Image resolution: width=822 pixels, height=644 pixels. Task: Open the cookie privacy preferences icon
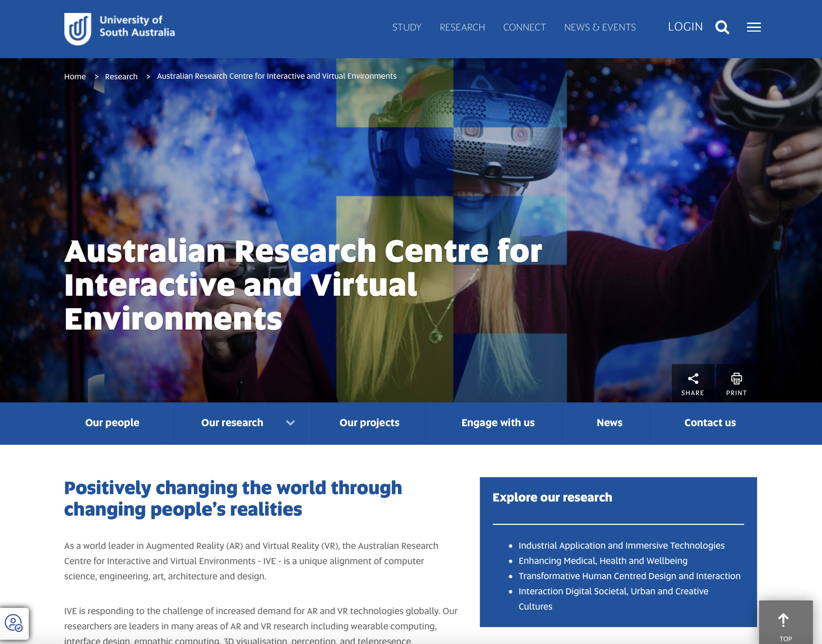14,623
